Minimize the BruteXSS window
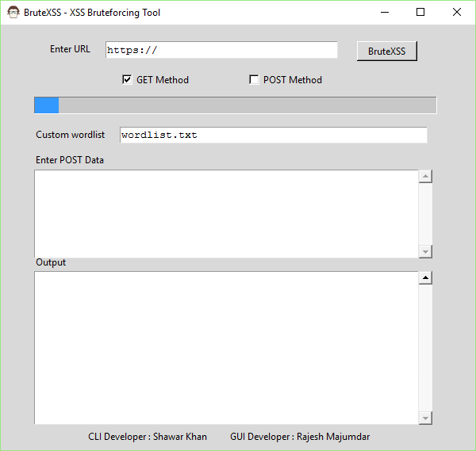 385,13
